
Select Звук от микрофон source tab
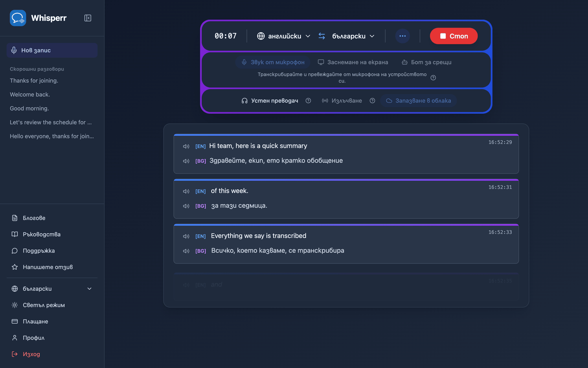pyautogui.click(x=273, y=62)
